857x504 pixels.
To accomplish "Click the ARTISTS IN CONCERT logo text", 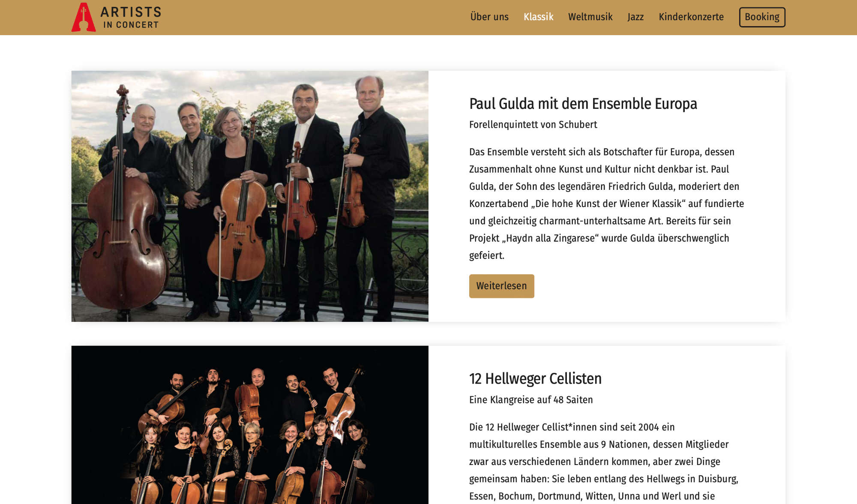I will tap(131, 18).
